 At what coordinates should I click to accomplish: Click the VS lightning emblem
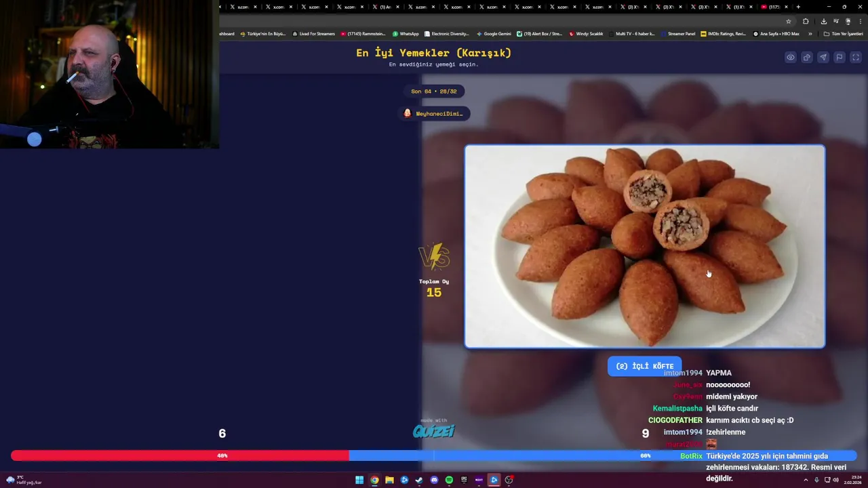coord(434,257)
